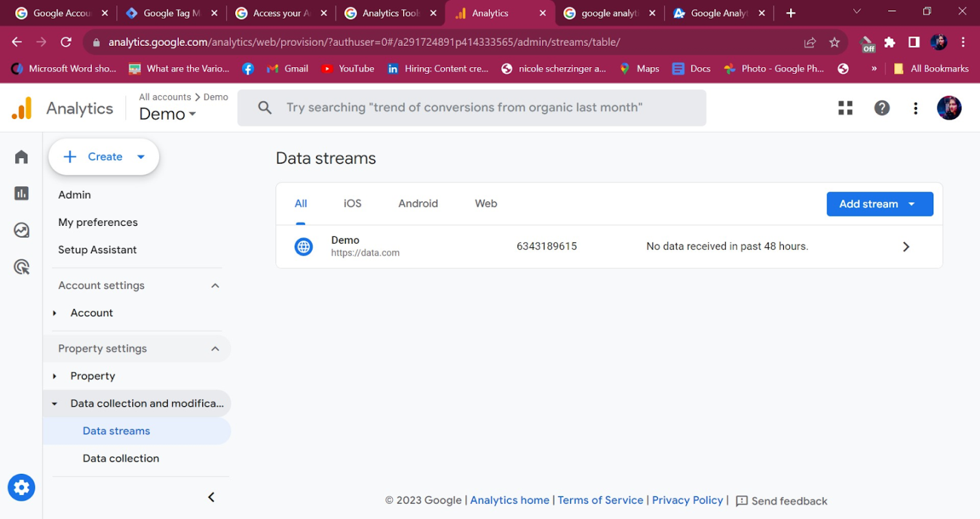
Task: Open the Help question mark icon
Action: [882, 108]
